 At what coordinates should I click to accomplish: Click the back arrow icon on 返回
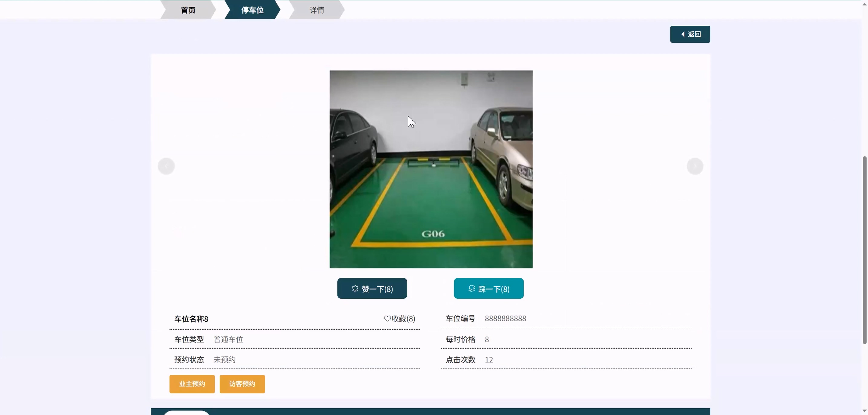point(683,34)
